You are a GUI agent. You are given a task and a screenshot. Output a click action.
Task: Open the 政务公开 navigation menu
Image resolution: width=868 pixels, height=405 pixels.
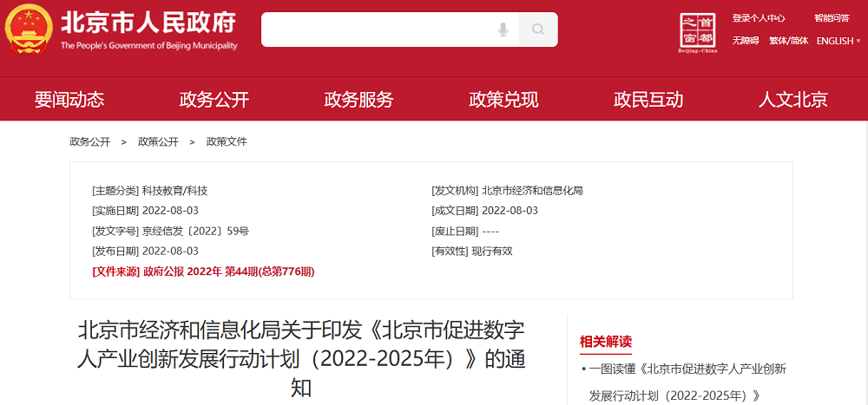click(x=214, y=100)
